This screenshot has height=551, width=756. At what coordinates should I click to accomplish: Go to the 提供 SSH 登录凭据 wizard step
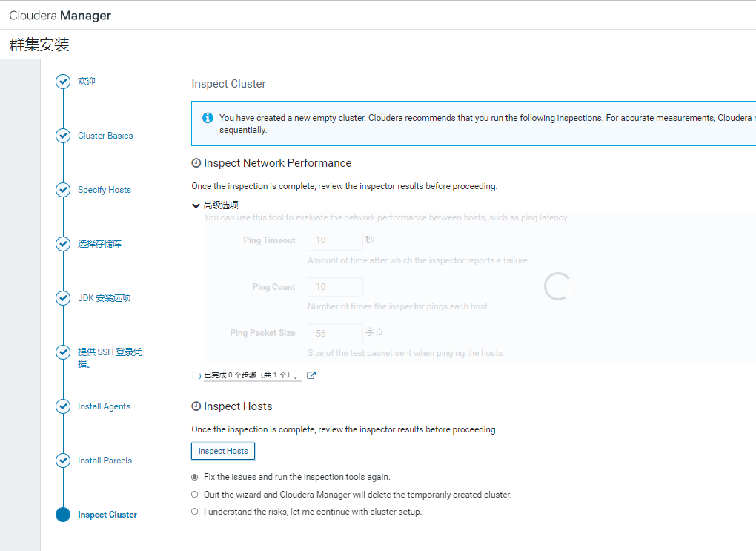(x=110, y=357)
